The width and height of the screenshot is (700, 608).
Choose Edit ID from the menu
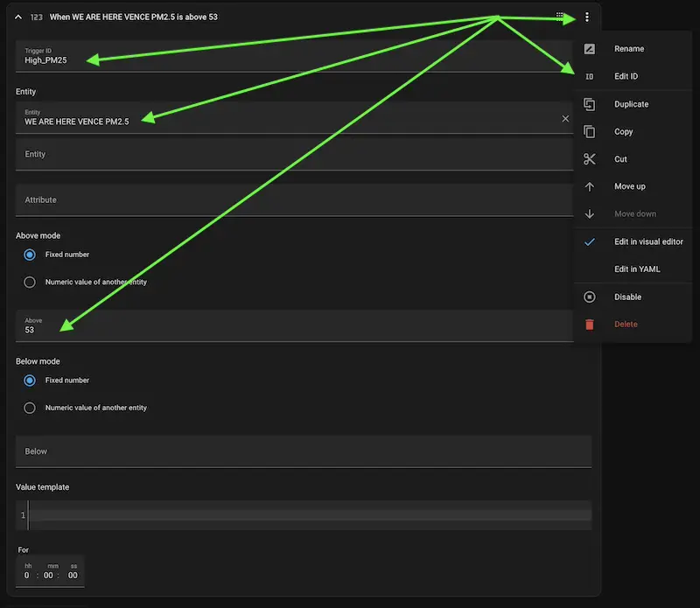coord(626,77)
